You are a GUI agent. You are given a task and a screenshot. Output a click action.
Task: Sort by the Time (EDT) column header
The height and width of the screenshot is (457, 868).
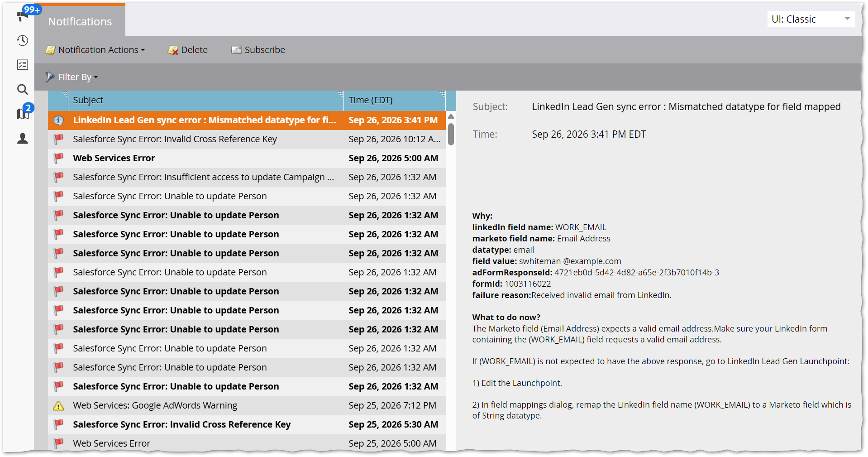(394, 100)
